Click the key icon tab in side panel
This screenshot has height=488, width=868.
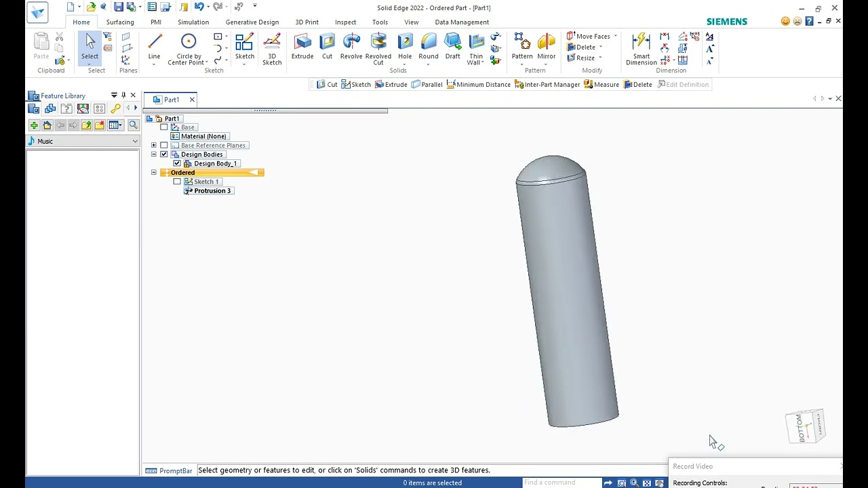pos(116,108)
